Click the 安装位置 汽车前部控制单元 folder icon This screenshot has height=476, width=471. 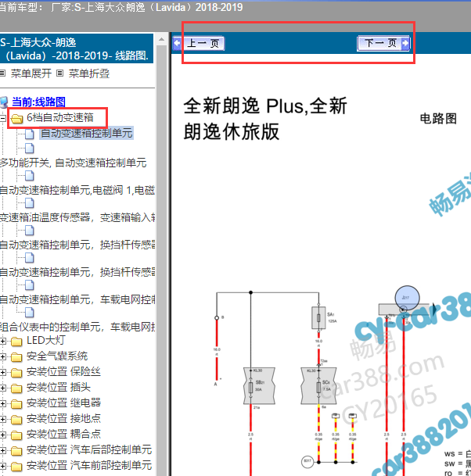click(x=16, y=467)
